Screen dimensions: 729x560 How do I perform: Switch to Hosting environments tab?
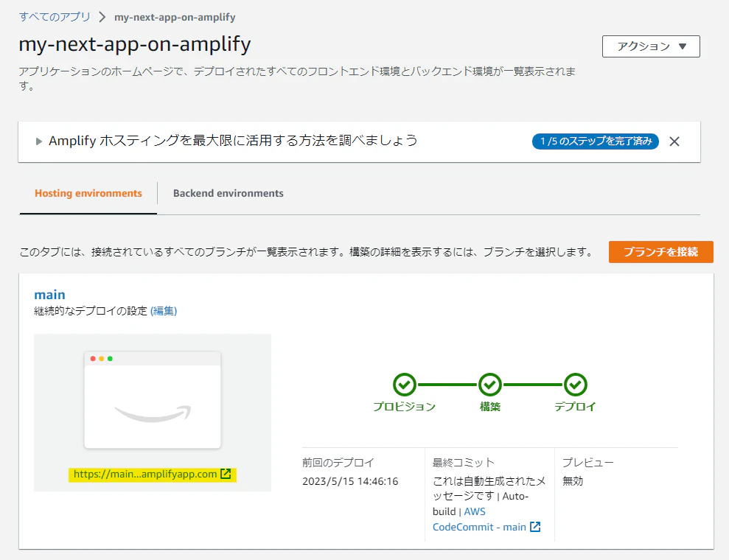(x=88, y=193)
